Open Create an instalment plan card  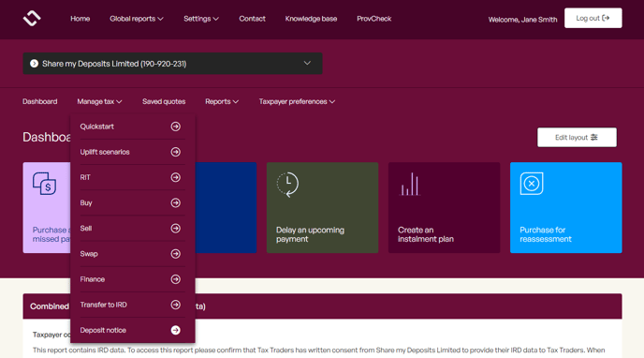pos(444,207)
